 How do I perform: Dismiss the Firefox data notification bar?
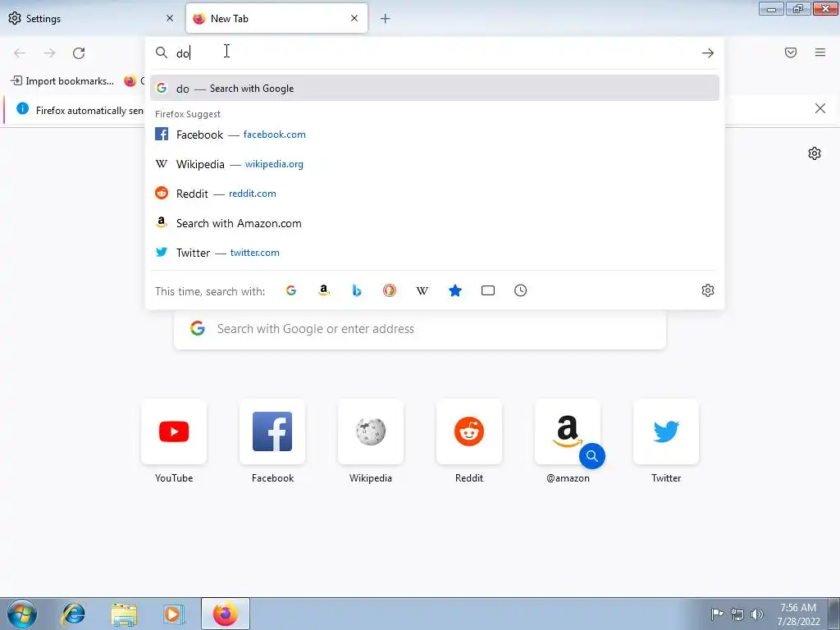[x=820, y=109]
